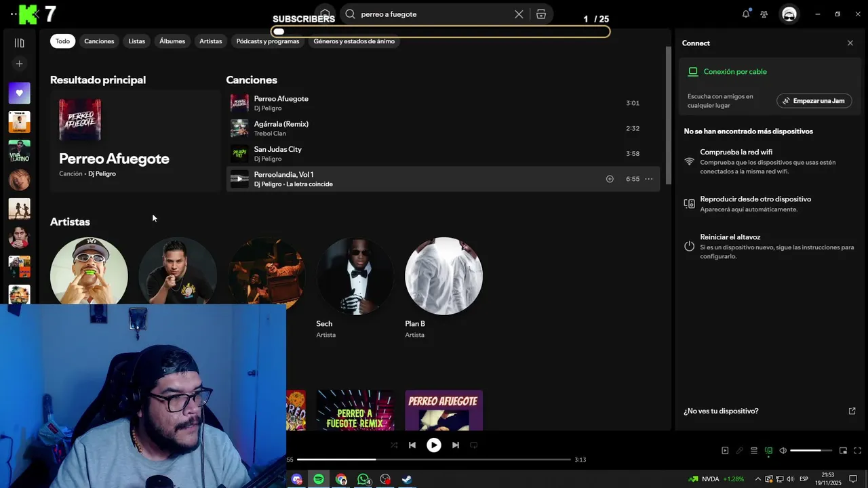Clear the search text with the X
868x488 pixels.
pos(519,14)
